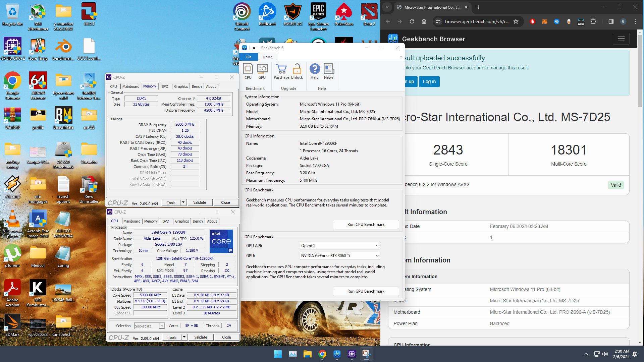Open new tab in Chrome
The height and width of the screenshot is (362, 644).
coord(478,7)
